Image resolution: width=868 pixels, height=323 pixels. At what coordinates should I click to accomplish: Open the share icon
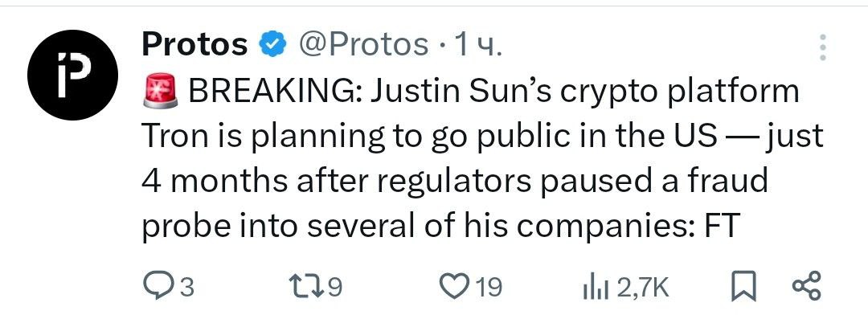point(808,287)
